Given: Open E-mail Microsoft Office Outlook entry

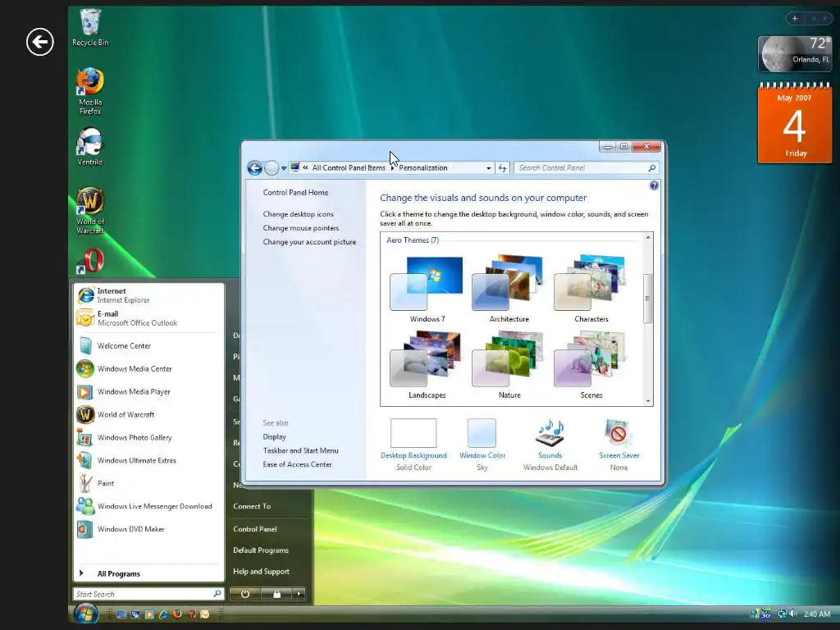Looking at the screenshot, I should click(149, 318).
